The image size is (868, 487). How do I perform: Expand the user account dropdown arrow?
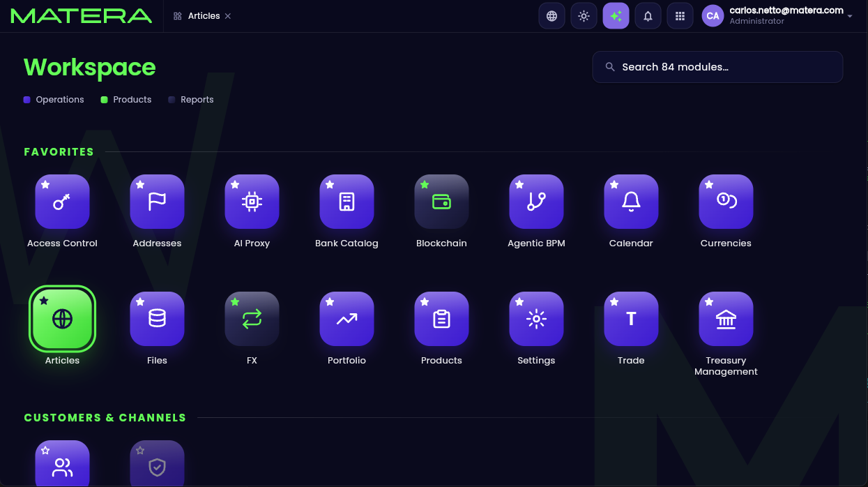(850, 16)
